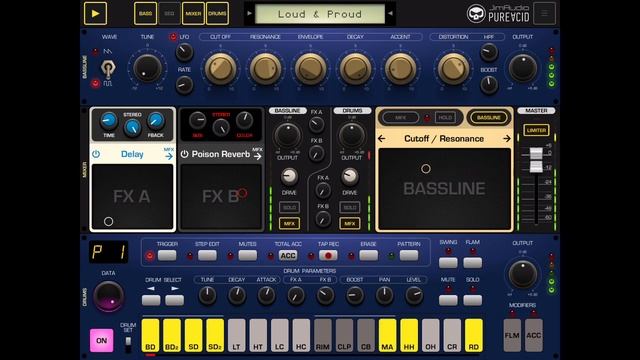Click the DISTORTION knob

[453, 69]
